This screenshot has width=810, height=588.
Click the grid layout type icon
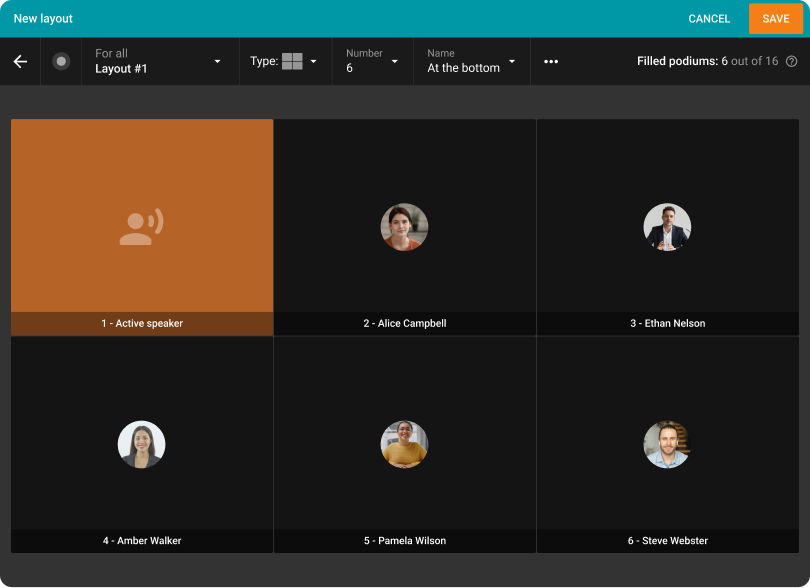(292, 62)
